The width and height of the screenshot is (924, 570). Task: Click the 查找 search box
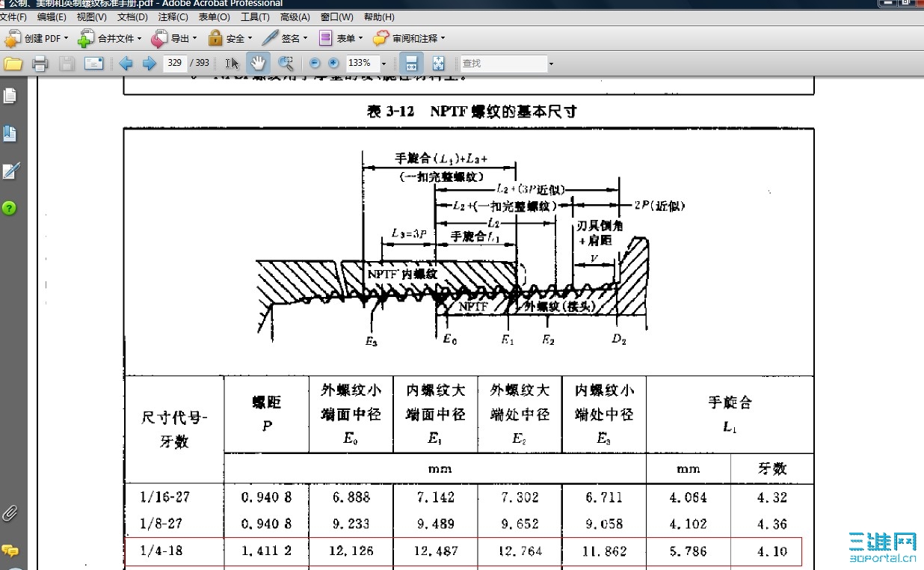(503, 64)
